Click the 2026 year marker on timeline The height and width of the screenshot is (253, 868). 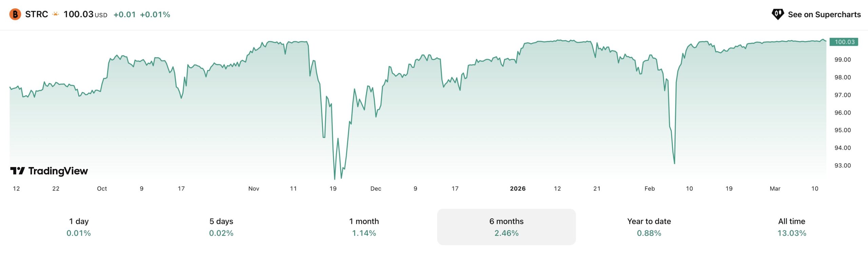coord(517,189)
